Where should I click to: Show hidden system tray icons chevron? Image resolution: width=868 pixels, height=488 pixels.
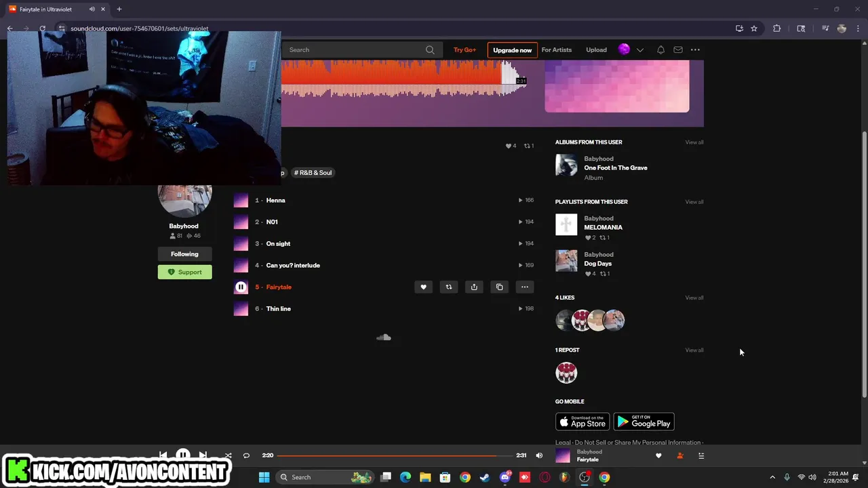click(772, 477)
